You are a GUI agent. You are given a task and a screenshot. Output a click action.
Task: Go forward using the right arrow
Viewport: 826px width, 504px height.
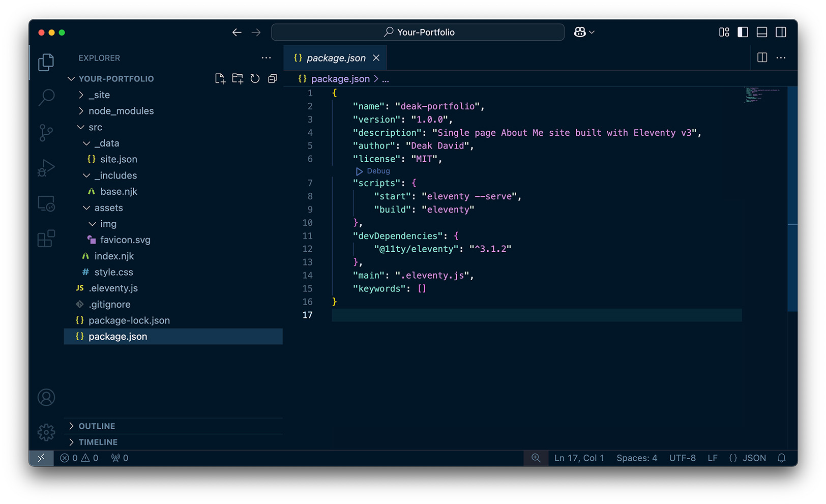point(256,33)
